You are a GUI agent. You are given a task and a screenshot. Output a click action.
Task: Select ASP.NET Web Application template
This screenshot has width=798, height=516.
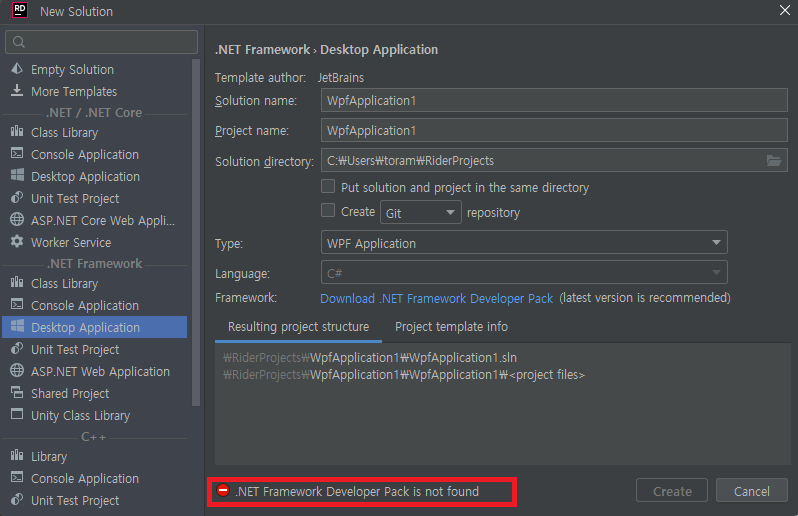click(95, 371)
